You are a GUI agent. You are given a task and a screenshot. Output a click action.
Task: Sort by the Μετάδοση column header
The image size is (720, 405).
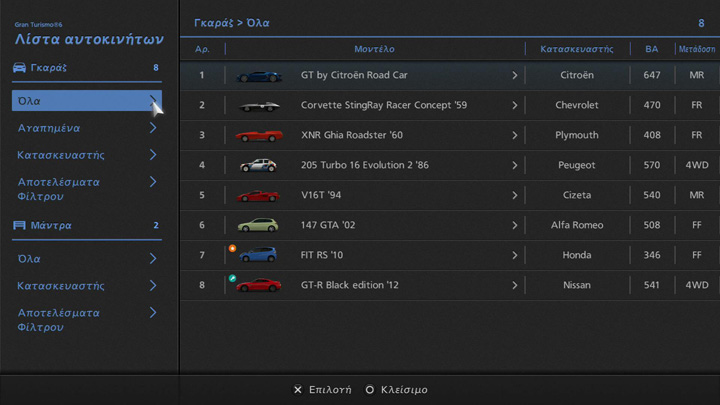pyautogui.click(x=696, y=49)
